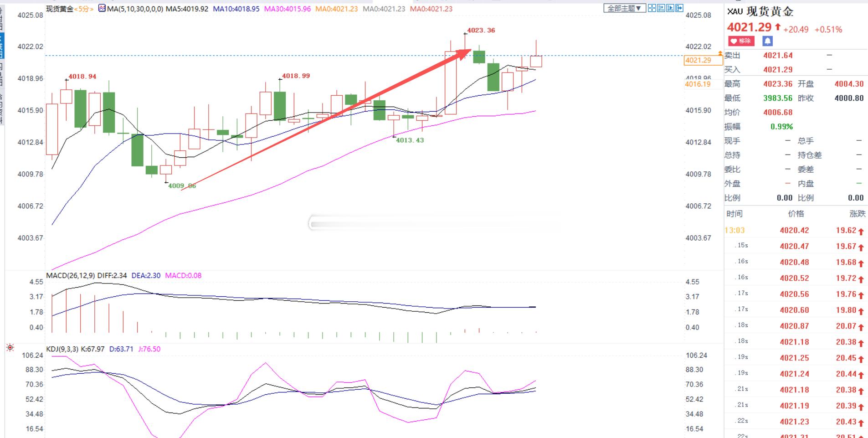
Task: Click the J:76.50 value
Action: [x=149, y=349]
